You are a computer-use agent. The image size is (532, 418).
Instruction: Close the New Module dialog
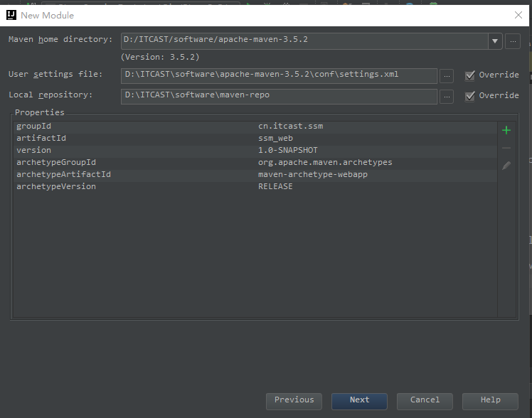point(518,15)
